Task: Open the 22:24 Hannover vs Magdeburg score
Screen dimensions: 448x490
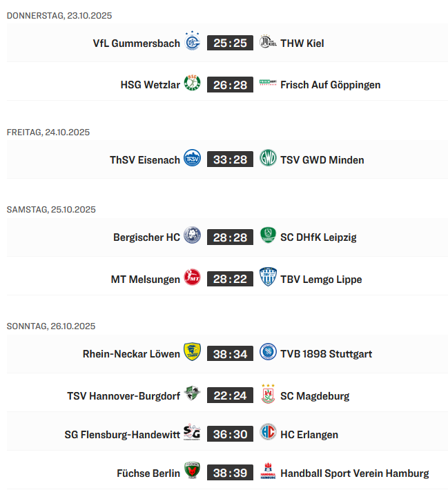Action: coord(230,395)
